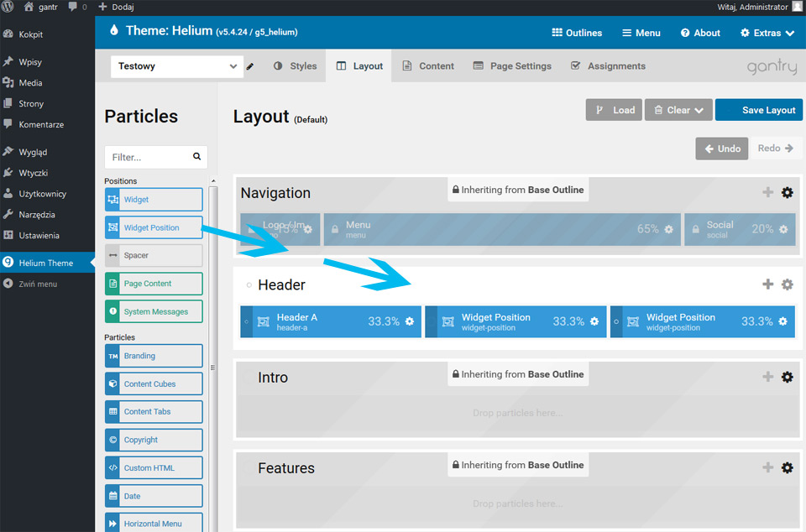Switch to the Styles tab
Viewport: 806px width, 532px height.
tap(296, 65)
